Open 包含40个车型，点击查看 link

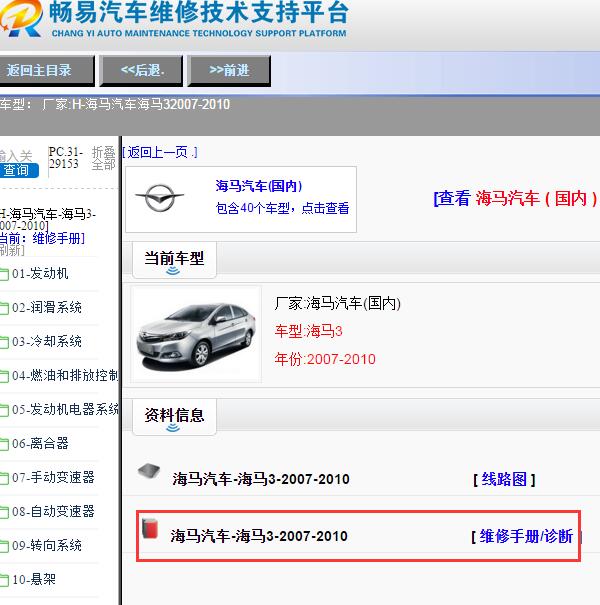(282, 208)
